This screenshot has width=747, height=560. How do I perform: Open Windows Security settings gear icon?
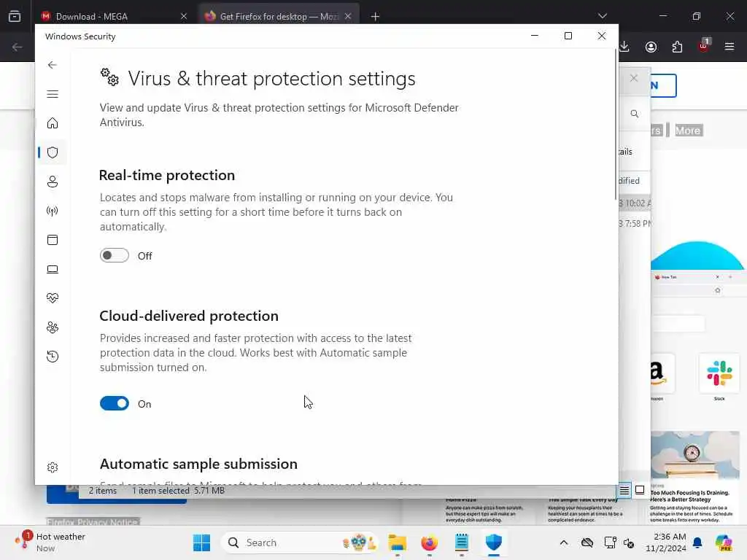tap(53, 467)
